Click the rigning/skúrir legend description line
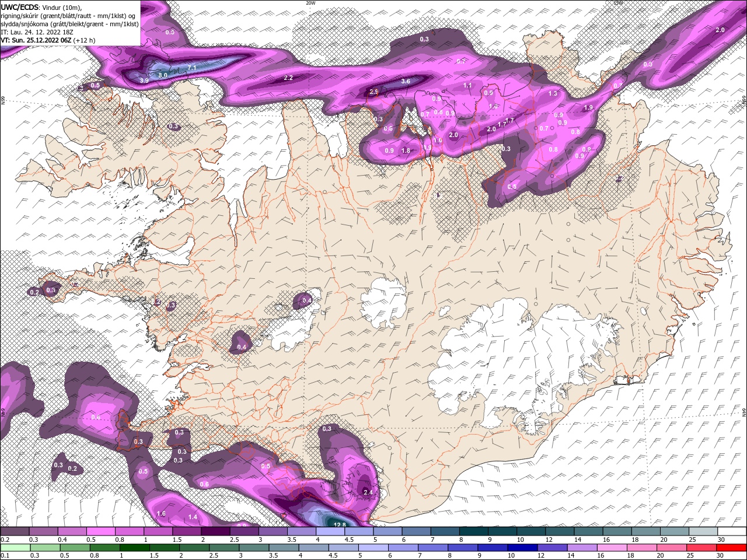This screenshot has width=747, height=560. coord(68,16)
